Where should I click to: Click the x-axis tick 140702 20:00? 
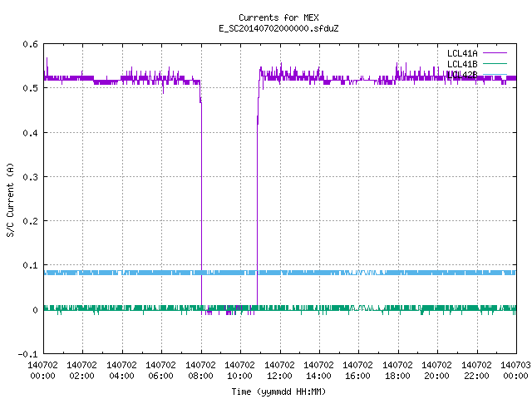tap(436, 371)
